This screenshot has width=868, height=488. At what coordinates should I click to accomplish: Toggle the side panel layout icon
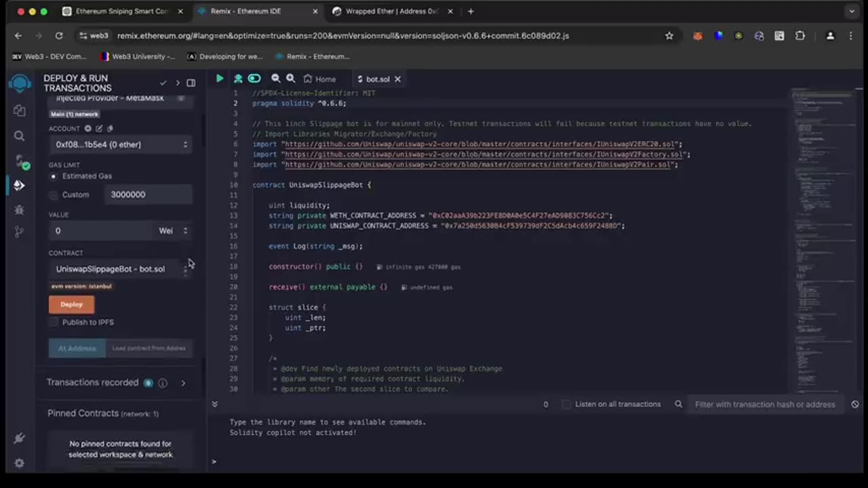coord(191,83)
